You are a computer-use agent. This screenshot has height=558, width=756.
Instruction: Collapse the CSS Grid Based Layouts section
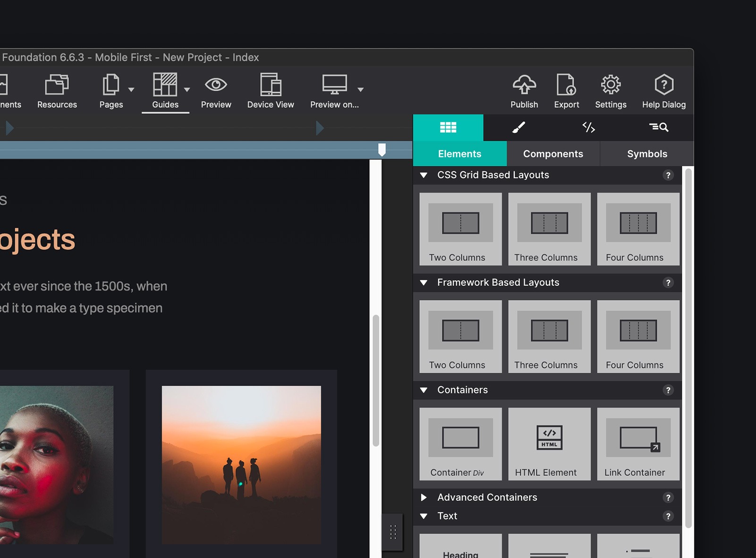[424, 175]
